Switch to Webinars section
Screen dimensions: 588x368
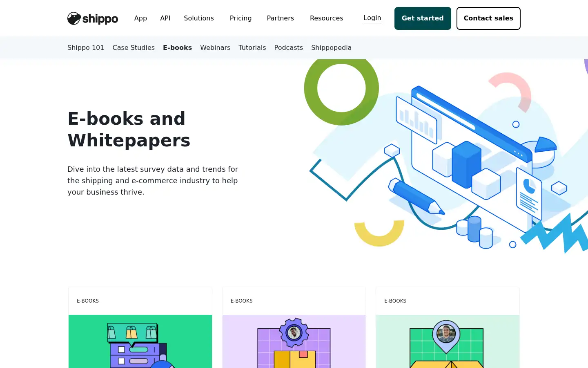(215, 47)
